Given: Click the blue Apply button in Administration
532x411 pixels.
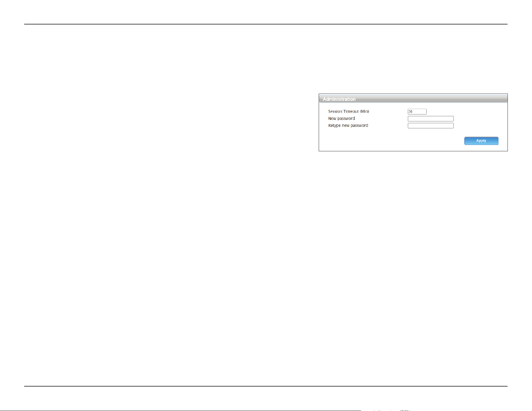Looking at the screenshot, I should [481, 141].
